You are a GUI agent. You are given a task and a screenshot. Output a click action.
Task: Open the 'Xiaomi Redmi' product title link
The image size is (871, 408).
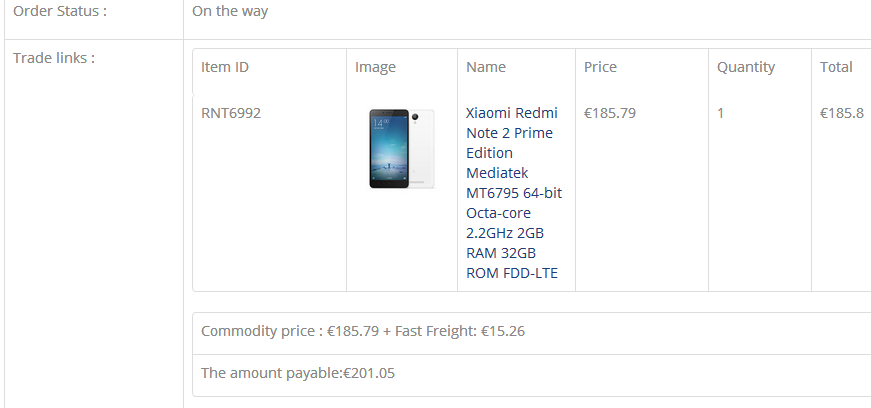coord(512,113)
